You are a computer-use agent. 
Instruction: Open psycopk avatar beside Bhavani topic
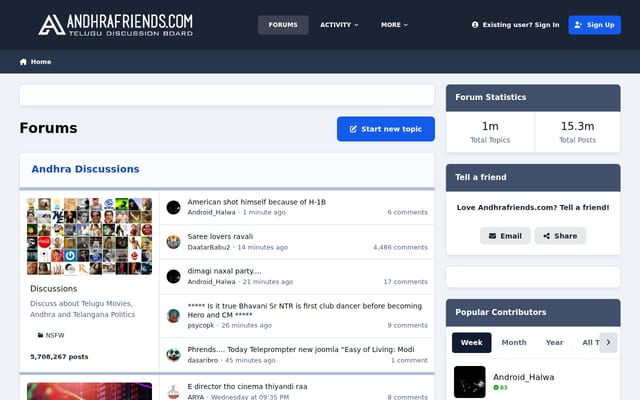pyautogui.click(x=173, y=316)
